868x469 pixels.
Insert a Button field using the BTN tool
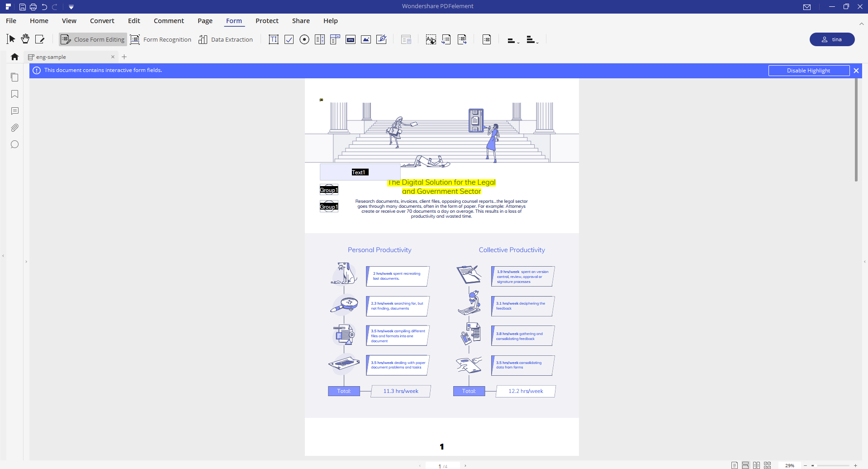click(x=350, y=39)
